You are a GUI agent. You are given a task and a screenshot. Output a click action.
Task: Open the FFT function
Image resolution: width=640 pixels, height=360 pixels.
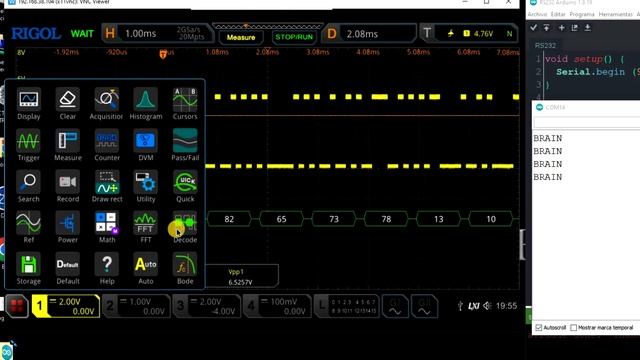pyautogui.click(x=146, y=223)
